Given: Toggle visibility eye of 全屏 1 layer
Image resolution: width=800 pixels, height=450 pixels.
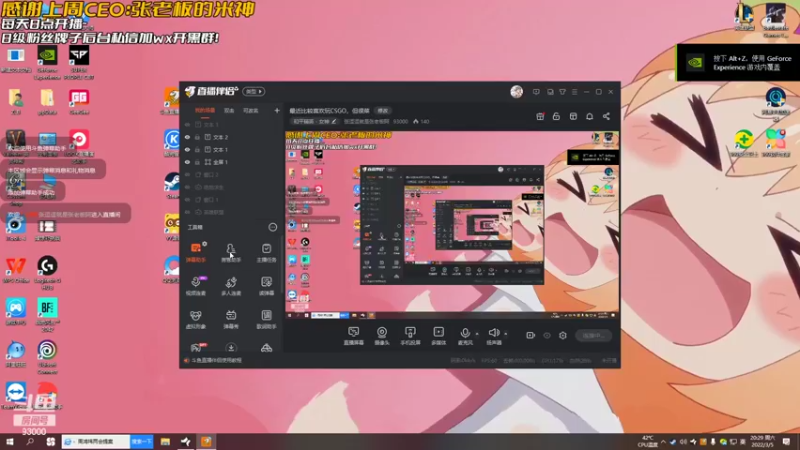Looking at the screenshot, I should point(187,162).
